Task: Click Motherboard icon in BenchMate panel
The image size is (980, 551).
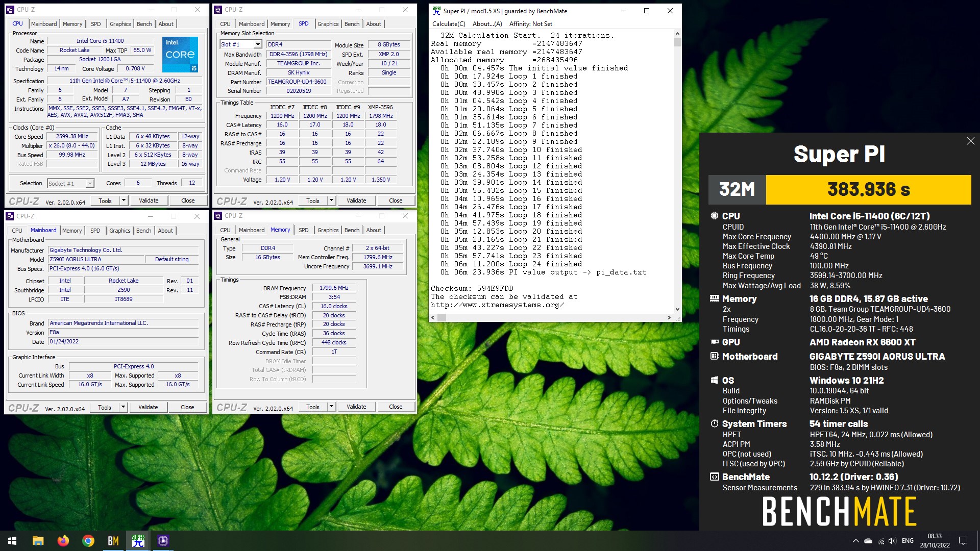Action: [x=714, y=356]
